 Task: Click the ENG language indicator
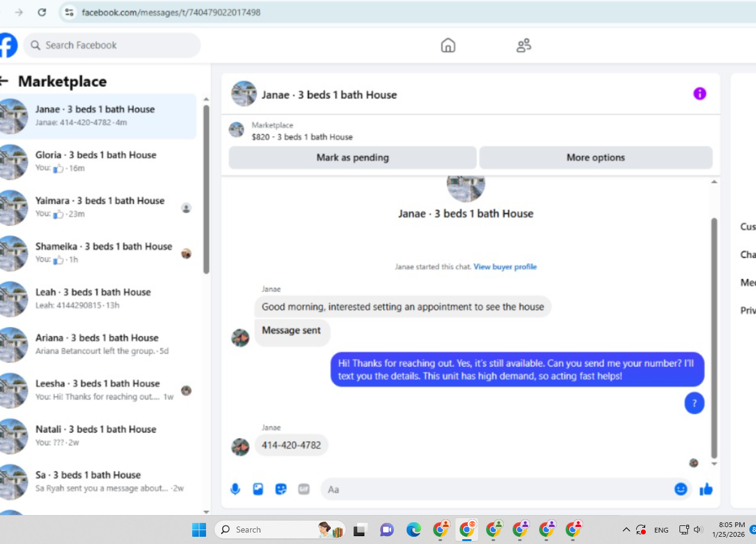point(661,530)
